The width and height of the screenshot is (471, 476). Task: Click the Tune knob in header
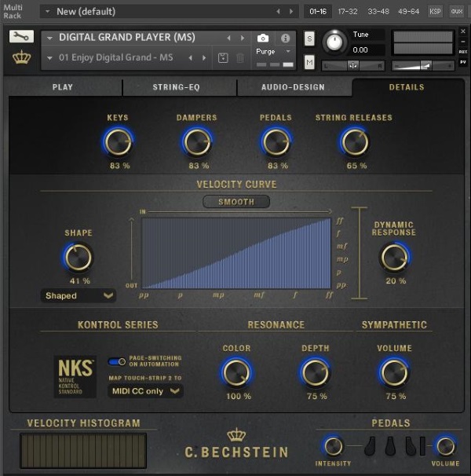pos(334,42)
